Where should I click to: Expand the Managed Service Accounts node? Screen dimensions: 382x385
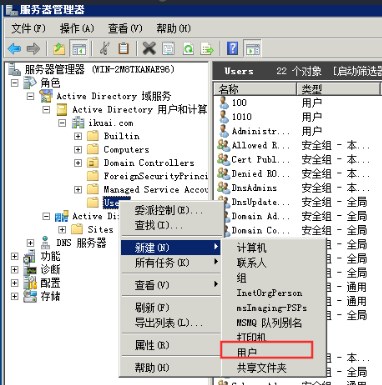point(78,190)
